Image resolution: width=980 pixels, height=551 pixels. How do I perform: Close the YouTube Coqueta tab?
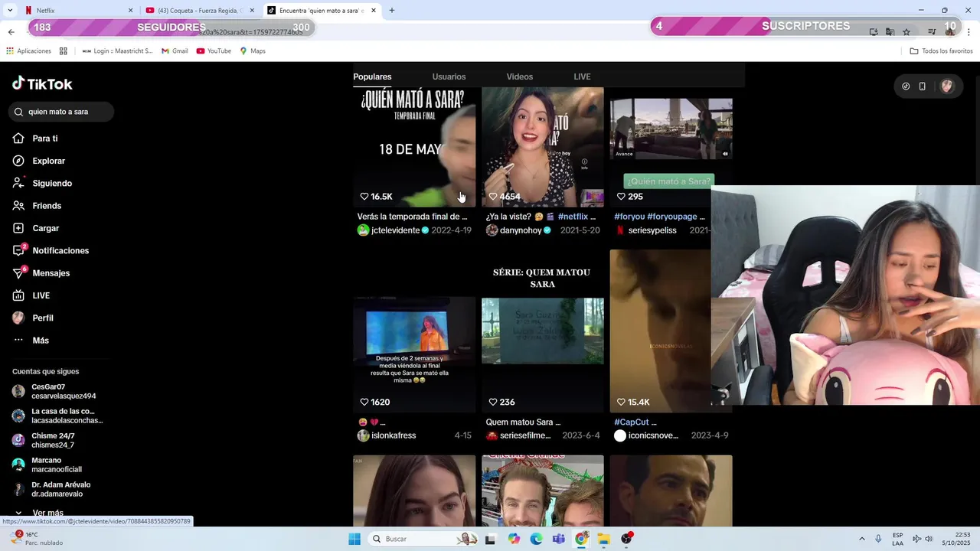coord(252,11)
